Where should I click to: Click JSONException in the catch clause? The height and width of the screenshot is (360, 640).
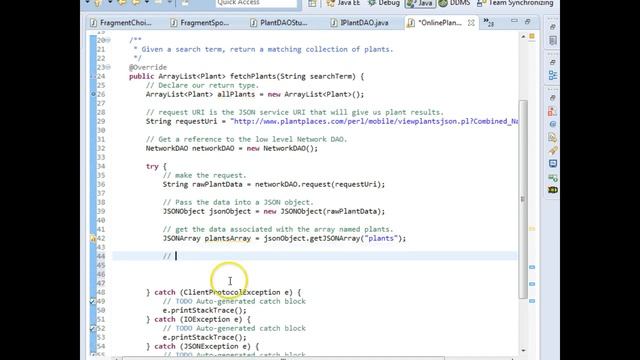[211, 346]
